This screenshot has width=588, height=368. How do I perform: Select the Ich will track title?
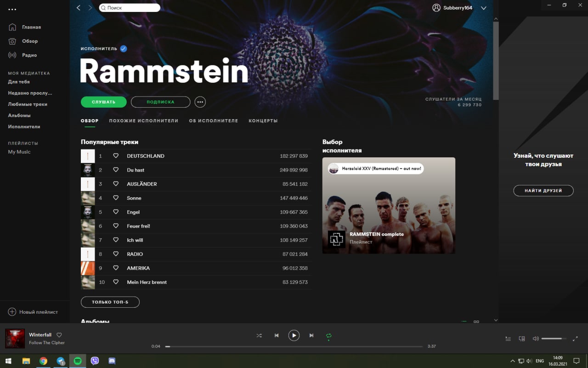pos(135,240)
